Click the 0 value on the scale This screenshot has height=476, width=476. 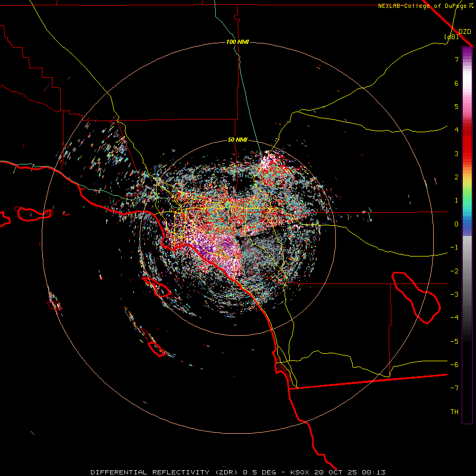pyautogui.click(x=456, y=224)
